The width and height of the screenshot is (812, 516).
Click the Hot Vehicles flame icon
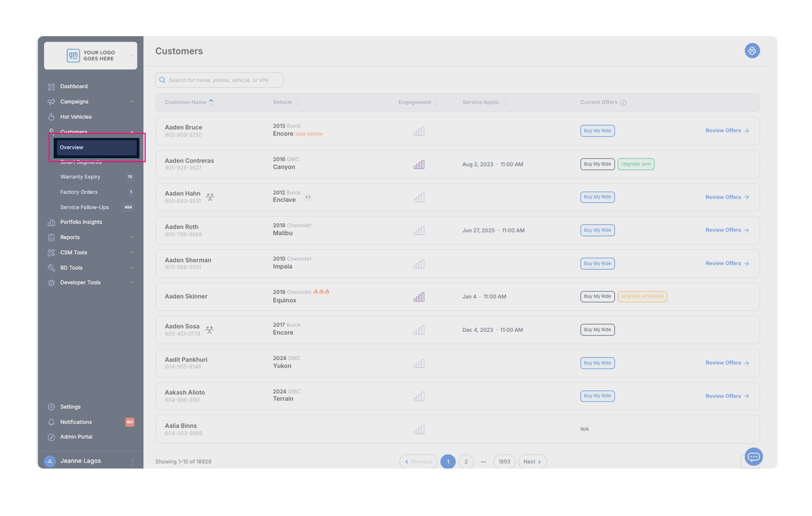coord(51,117)
